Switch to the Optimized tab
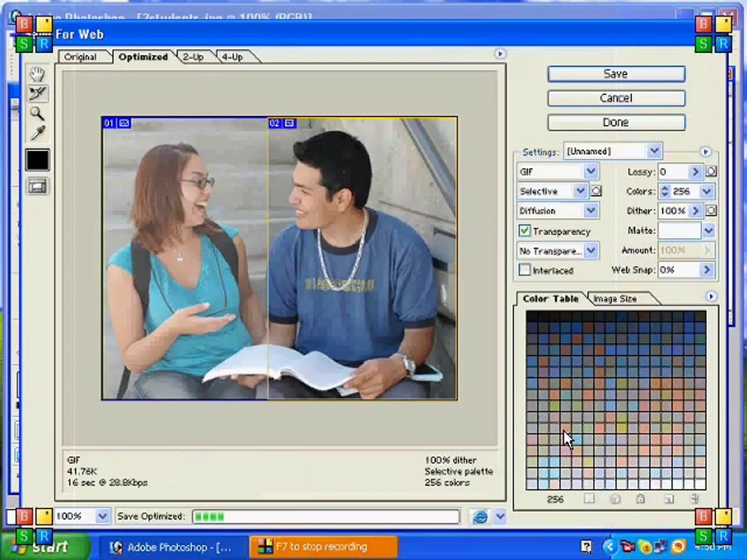The height and width of the screenshot is (560, 747). tap(143, 57)
